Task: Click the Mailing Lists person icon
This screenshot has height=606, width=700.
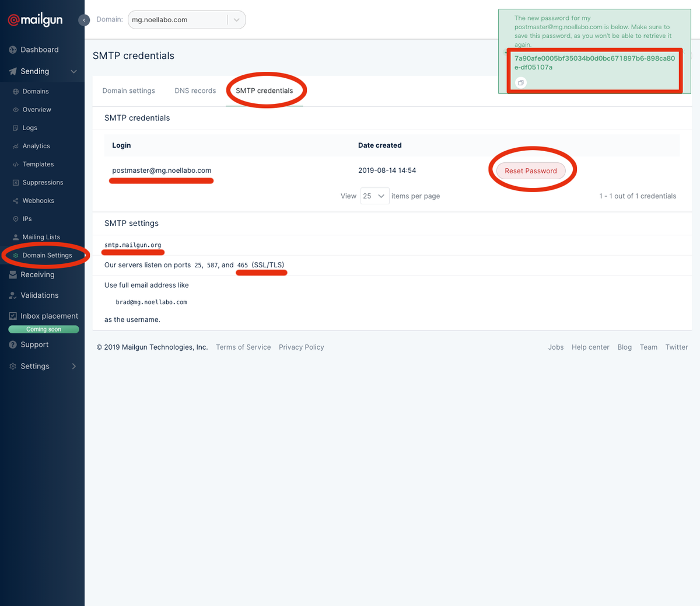Action: point(16,237)
